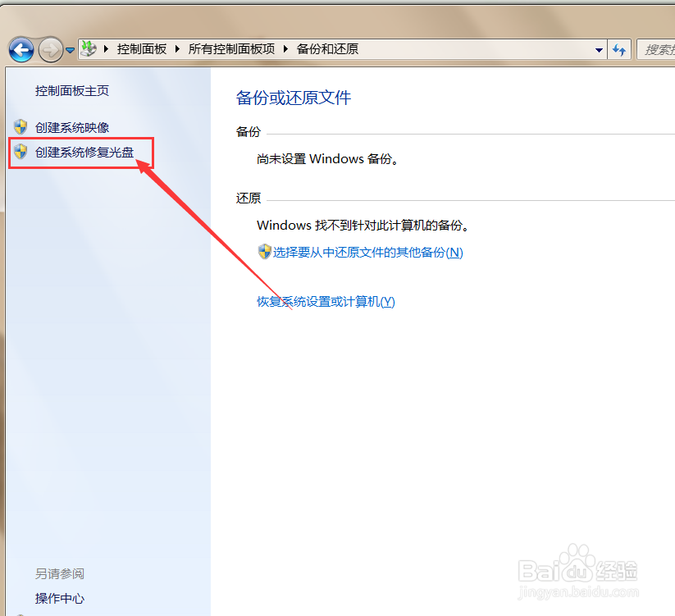Click the text 尚未设置 Windows 备份。
Viewport: 675px width, 616px height.
327,159
